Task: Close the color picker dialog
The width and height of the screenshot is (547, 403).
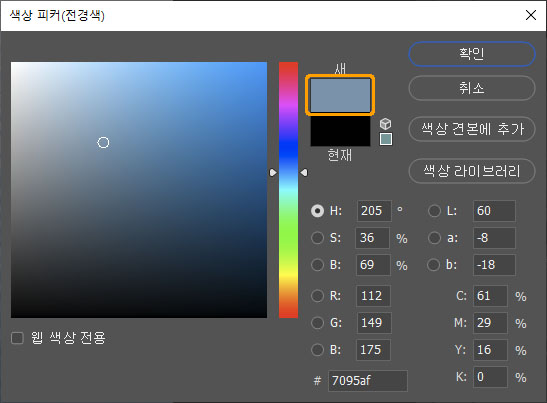Action: point(531,15)
